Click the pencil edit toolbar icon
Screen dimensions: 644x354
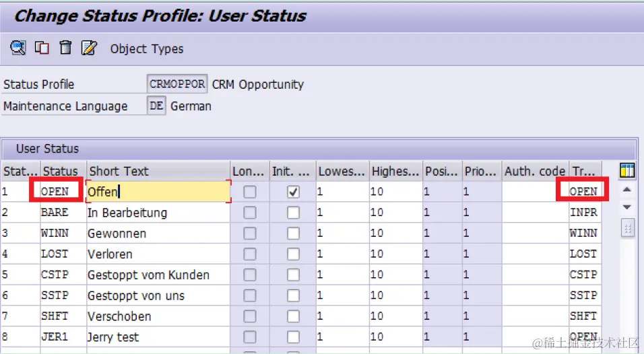point(89,48)
